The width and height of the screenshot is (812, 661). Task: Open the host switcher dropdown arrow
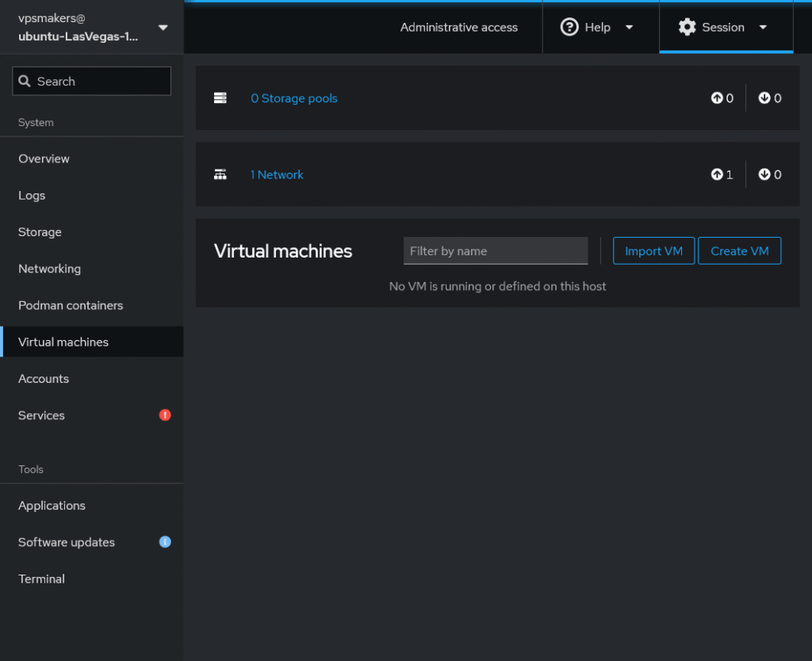pos(163,28)
